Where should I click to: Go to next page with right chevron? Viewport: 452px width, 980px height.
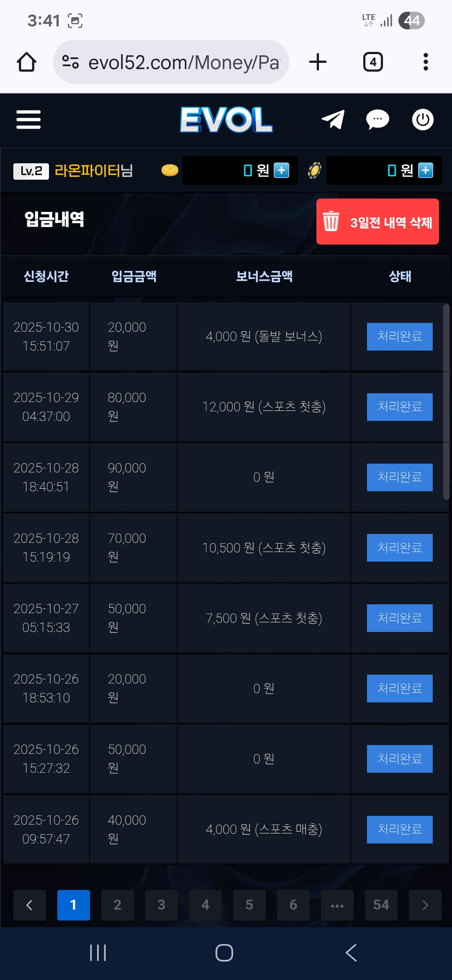click(425, 905)
